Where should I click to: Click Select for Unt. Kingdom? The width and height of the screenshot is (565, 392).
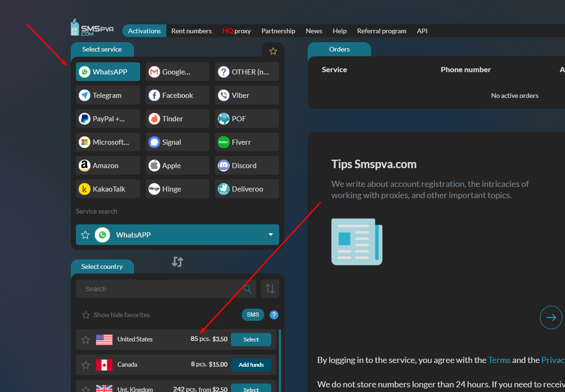(x=251, y=388)
